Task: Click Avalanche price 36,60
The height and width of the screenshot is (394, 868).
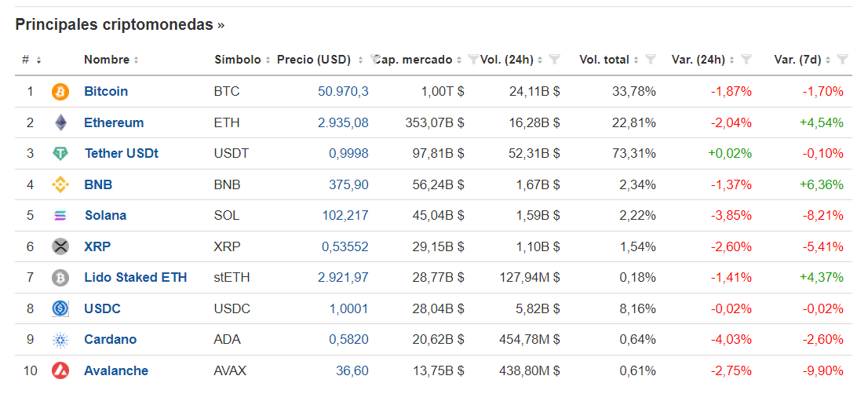Action: click(x=352, y=370)
